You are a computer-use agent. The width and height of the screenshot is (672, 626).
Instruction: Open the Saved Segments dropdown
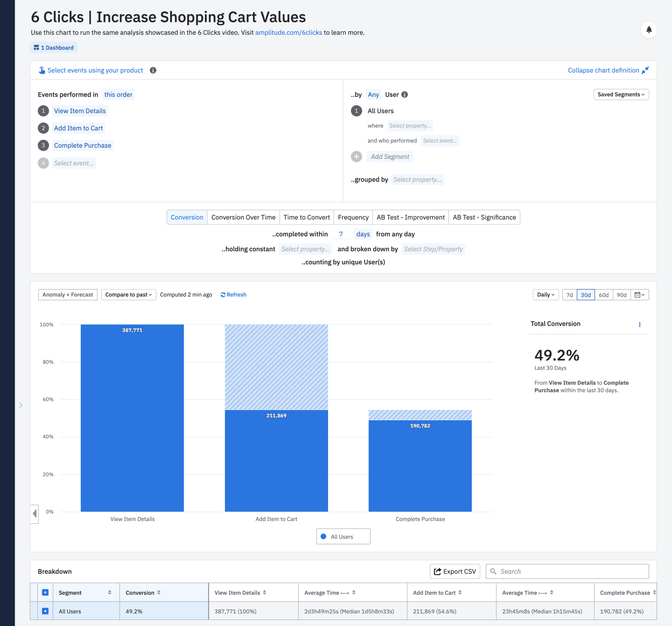(x=621, y=94)
